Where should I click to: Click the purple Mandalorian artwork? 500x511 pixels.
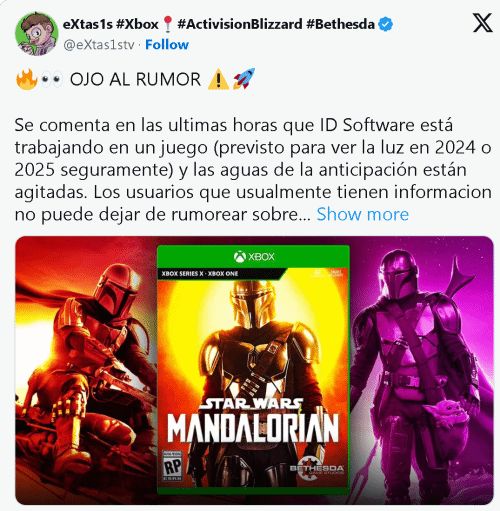pos(422,370)
